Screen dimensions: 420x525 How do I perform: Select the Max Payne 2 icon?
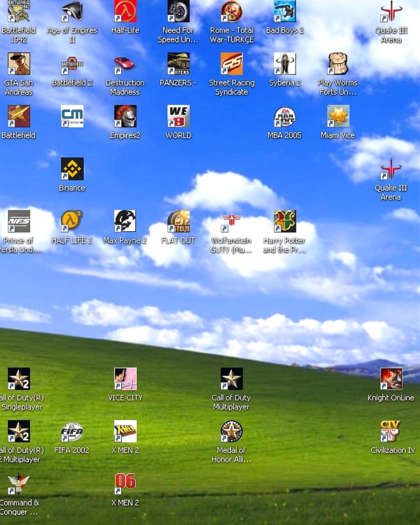[x=125, y=221]
